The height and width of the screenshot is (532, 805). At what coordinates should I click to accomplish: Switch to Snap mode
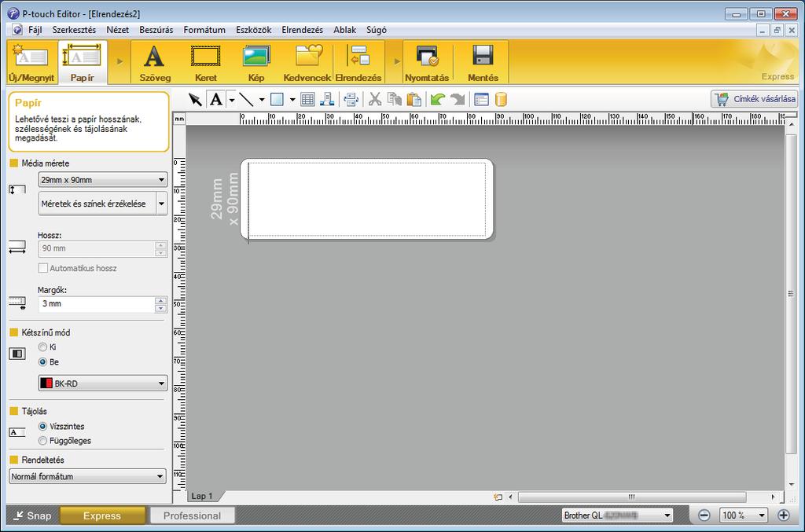pos(32,515)
